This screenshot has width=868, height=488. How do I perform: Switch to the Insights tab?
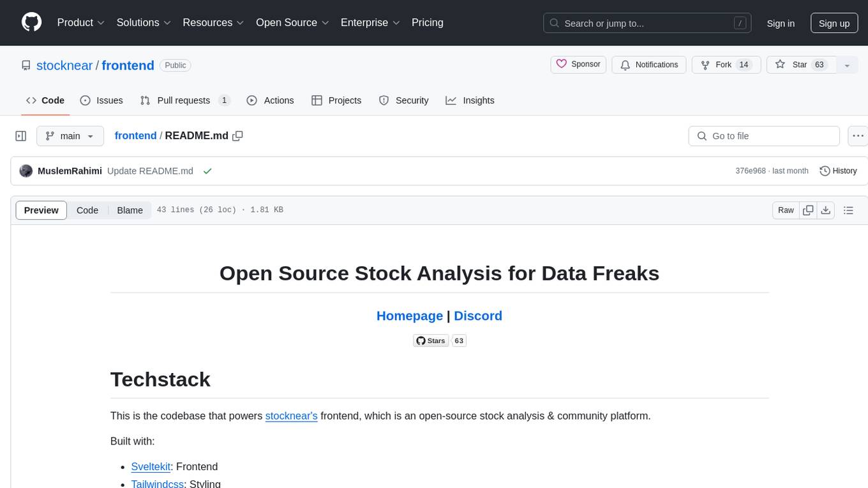[470, 100]
